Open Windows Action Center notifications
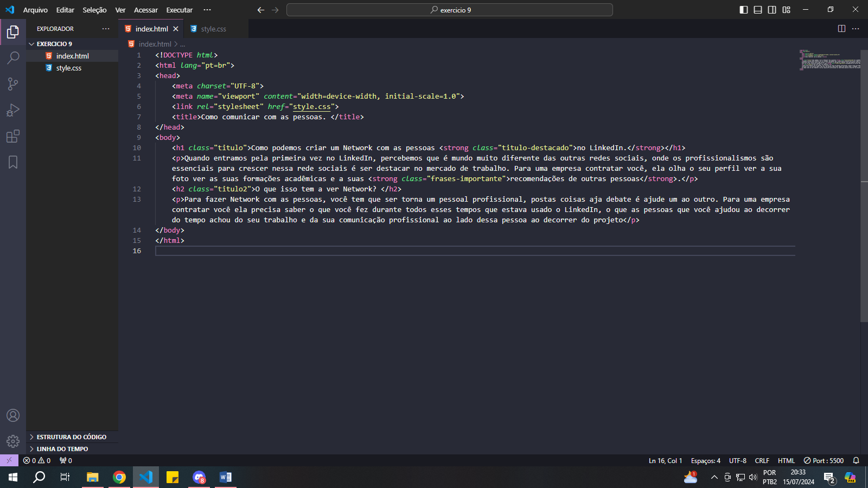868x488 pixels. [829, 477]
